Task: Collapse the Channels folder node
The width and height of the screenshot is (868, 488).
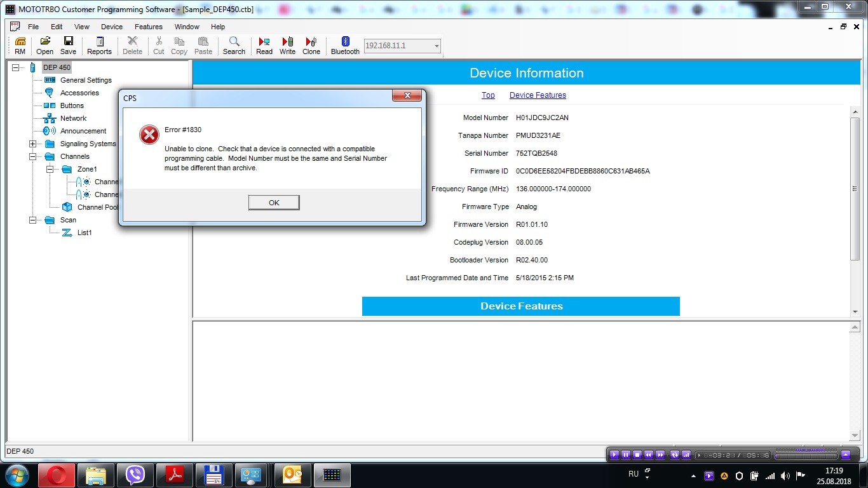Action: point(32,156)
